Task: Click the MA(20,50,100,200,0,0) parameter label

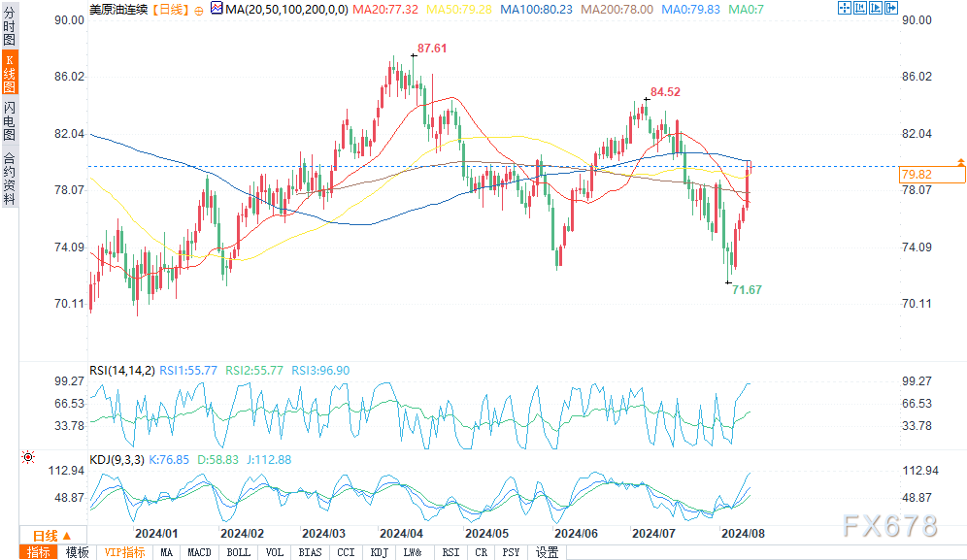Action: pyautogui.click(x=286, y=10)
